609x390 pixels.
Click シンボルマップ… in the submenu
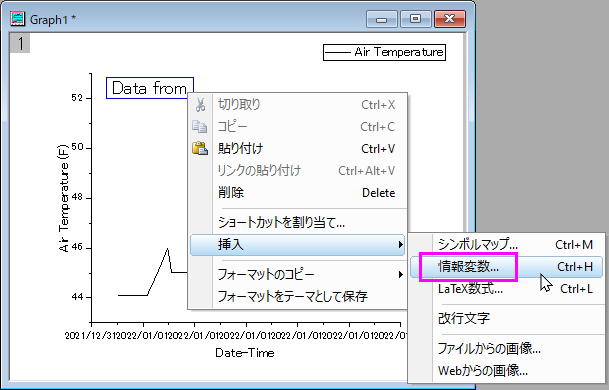coord(506,245)
